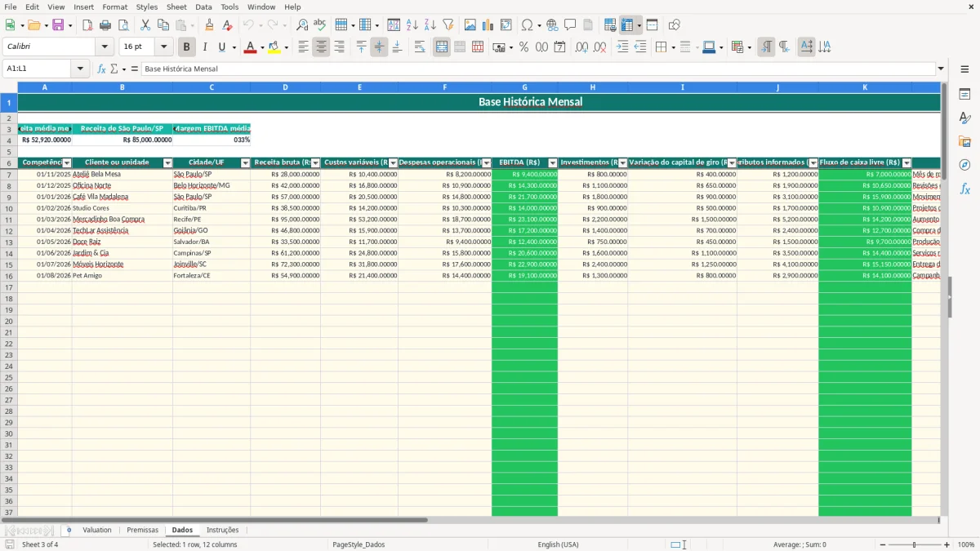Click column K header
Viewport: 980px width, 551px height.
tap(865, 87)
